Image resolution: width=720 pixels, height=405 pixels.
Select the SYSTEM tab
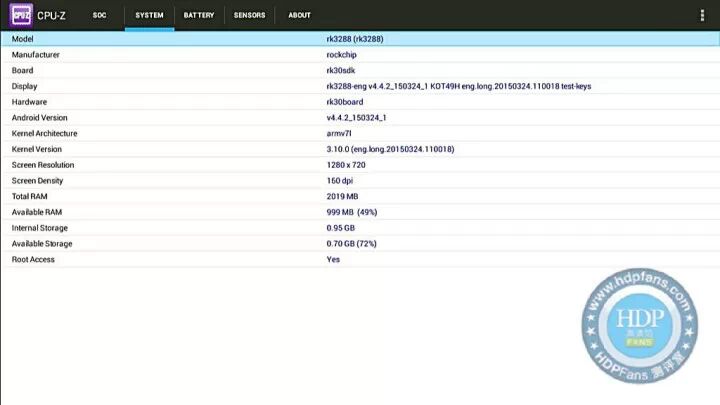149,15
